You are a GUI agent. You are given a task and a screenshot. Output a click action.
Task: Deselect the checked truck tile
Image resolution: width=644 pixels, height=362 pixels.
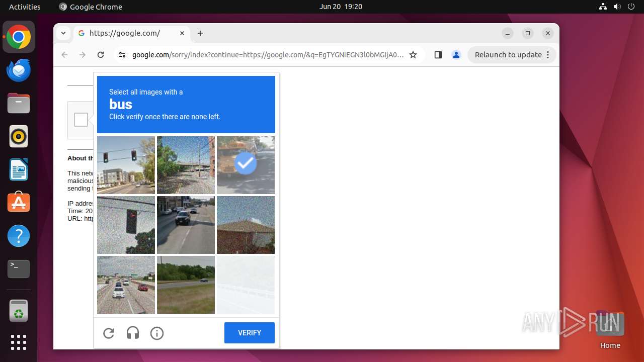[246, 165]
